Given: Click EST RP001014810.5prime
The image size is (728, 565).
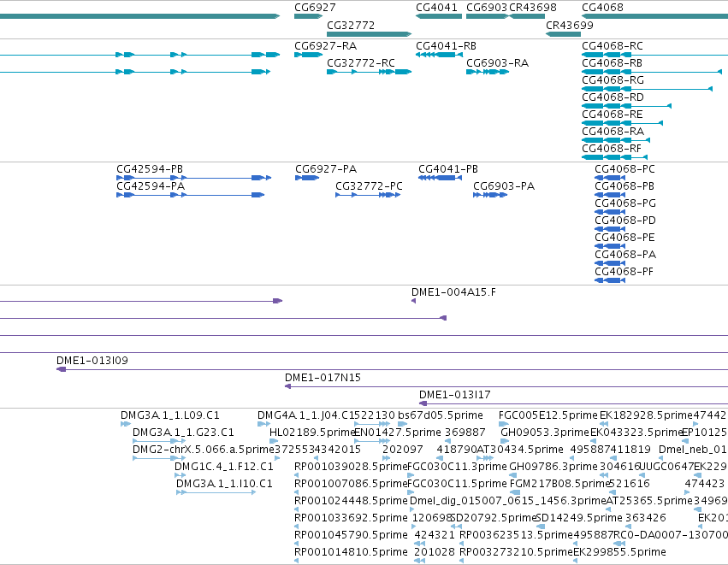Looking at the screenshot, I should [351, 552].
